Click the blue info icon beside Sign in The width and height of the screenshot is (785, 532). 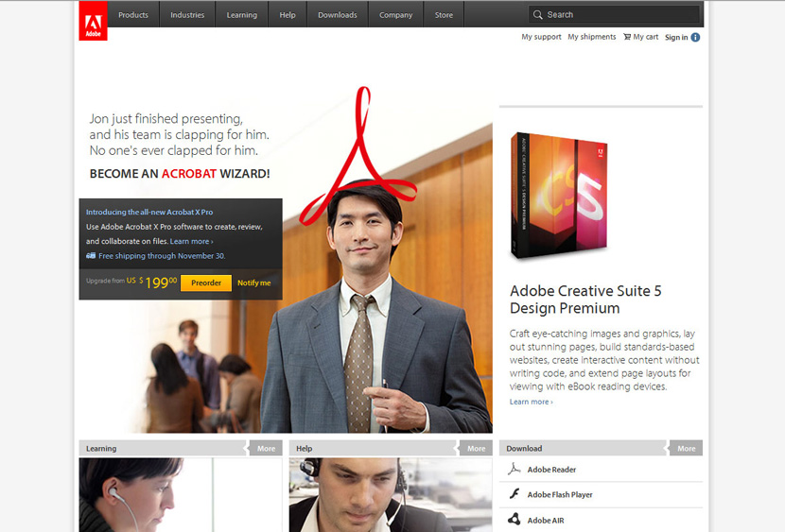pyautogui.click(x=695, y=37)
